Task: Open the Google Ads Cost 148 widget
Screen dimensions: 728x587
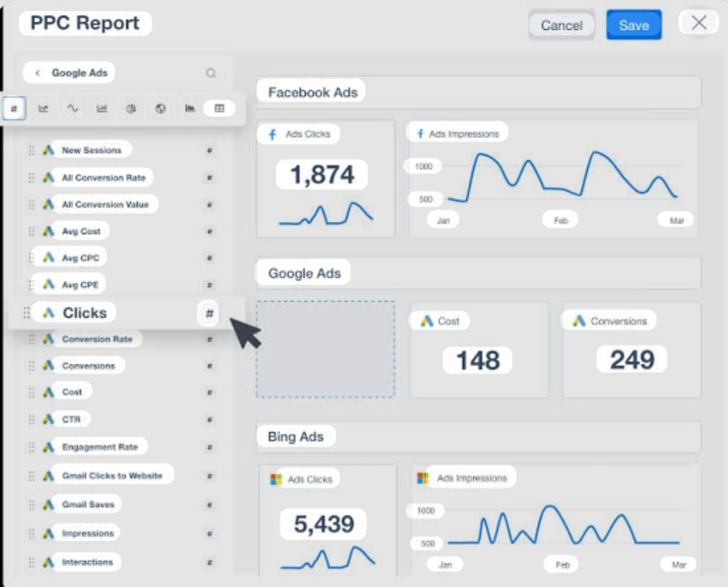Action: pyautogui.click(x=479, y=350)
